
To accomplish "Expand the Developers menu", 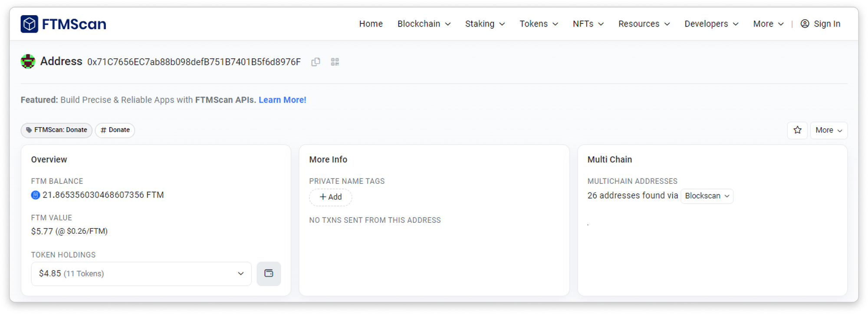I will point(711,24).
